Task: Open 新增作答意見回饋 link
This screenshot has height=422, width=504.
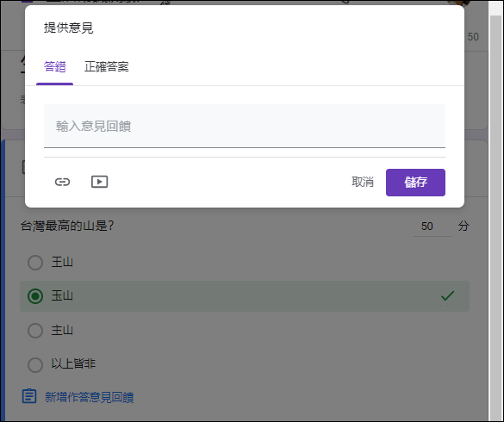Action: pos(90,397)
